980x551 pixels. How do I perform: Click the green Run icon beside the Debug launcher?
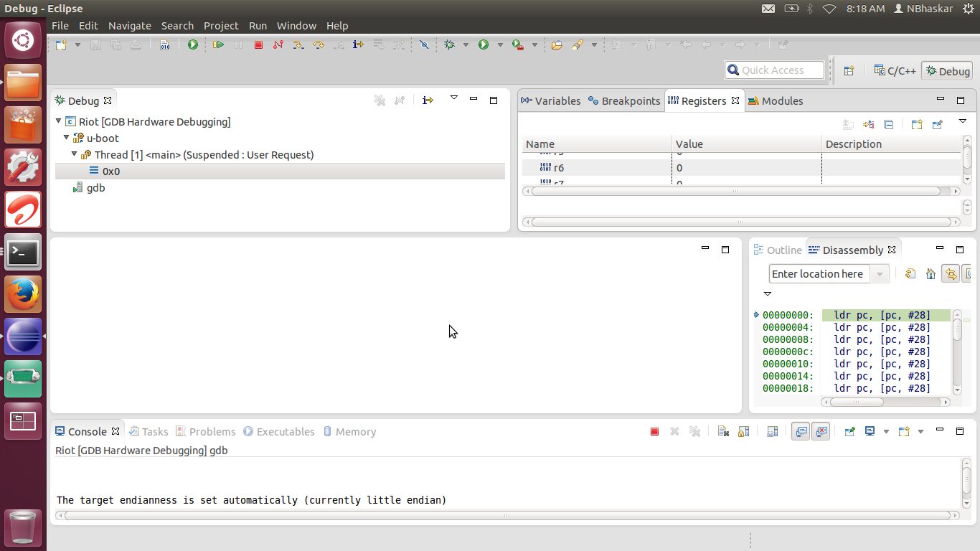pyautogui.click(x=484, y=44)
